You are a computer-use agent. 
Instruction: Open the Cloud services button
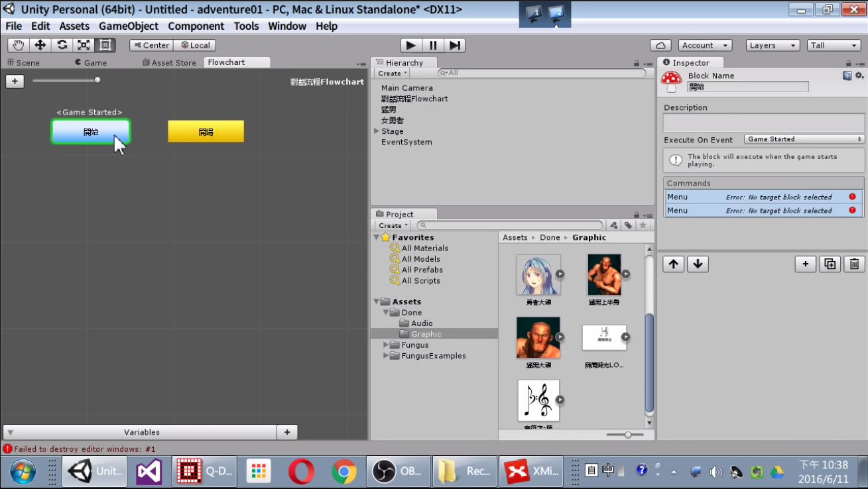tap(660, 45)
